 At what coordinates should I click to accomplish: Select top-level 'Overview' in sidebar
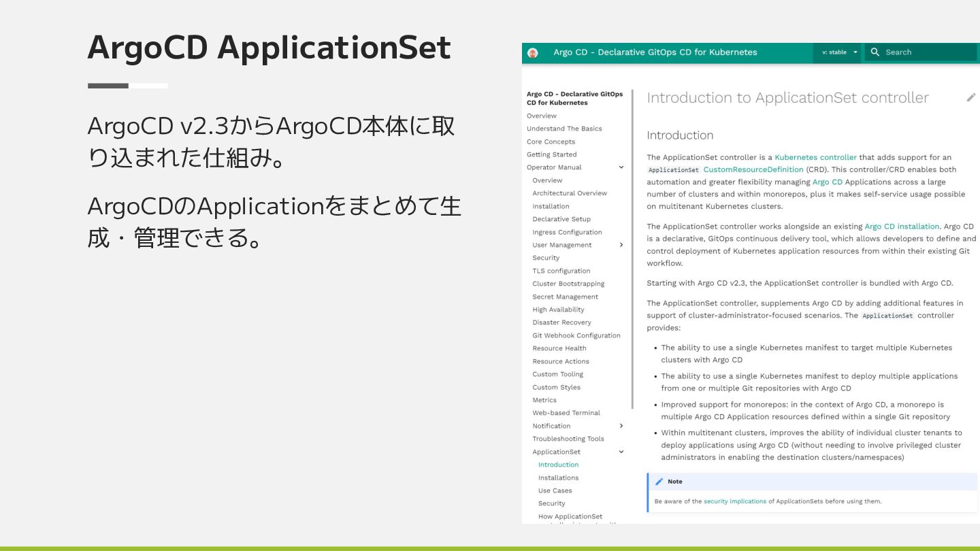click(542, 116)
